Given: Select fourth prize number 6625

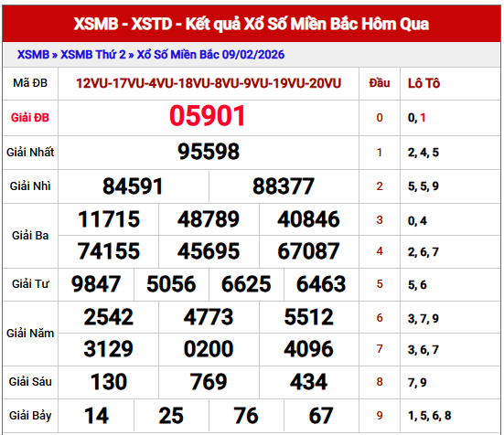Looking at the screenshot, I should point(246,284).
